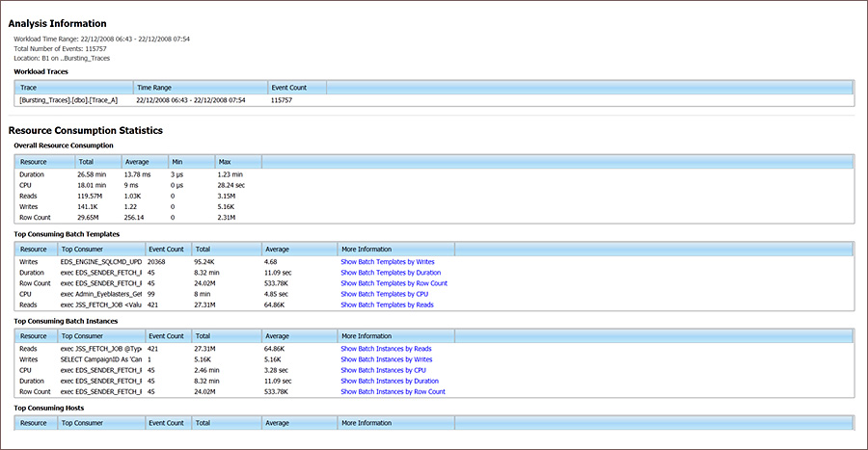Select Max value 28.24 sec for CPU

click(x=231, y=185)
